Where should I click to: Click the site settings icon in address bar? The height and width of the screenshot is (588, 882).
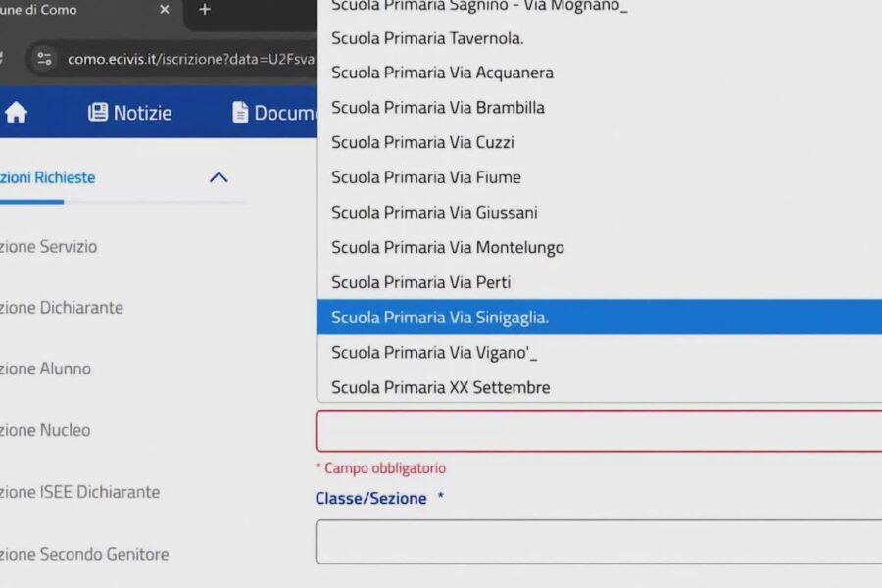click(x=44, y=59)
